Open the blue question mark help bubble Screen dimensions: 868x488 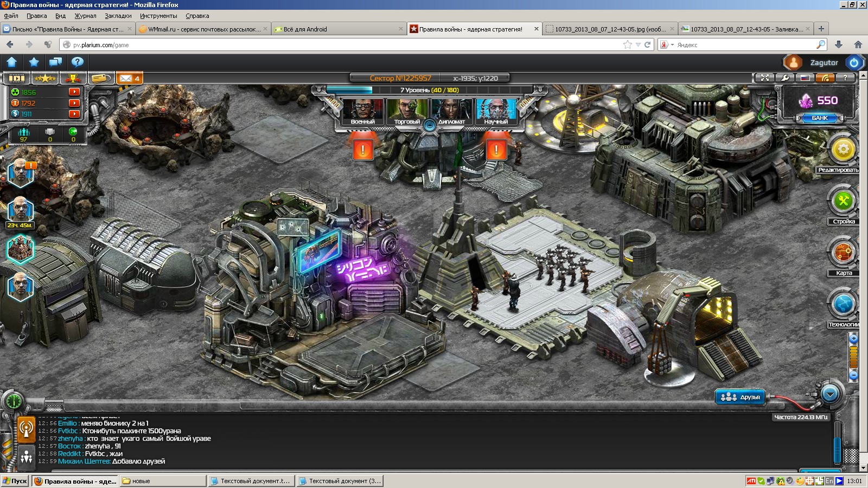pos(78,62)
